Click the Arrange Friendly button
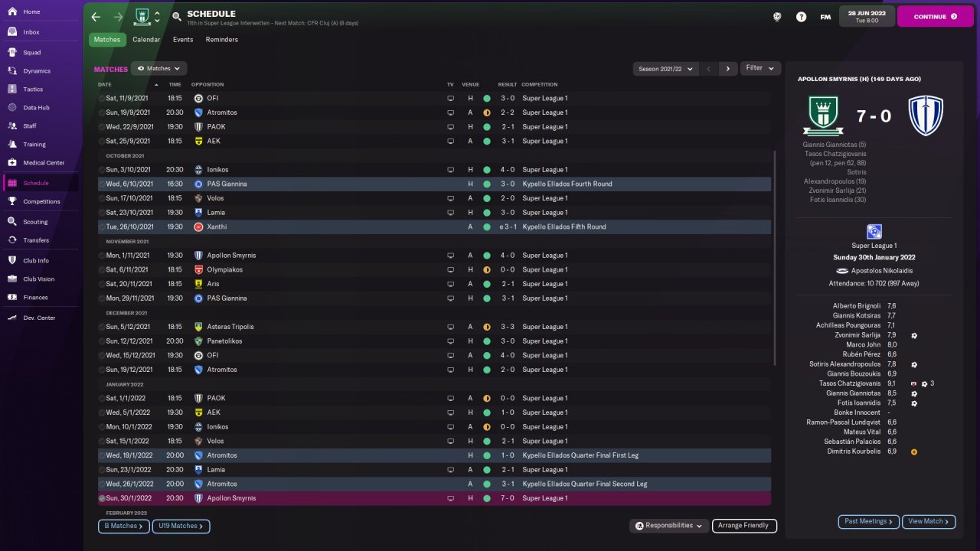980x551 pixels. tap(744, 526)
